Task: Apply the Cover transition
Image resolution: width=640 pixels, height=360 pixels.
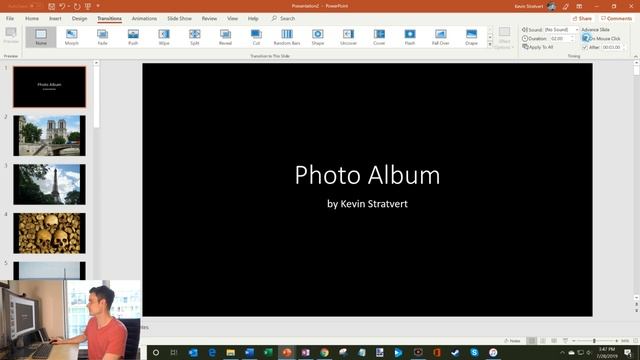Action: pos(379,37)
